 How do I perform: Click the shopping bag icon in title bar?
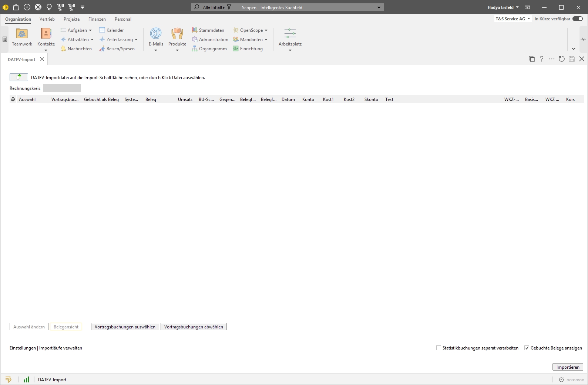coord(16,7)
